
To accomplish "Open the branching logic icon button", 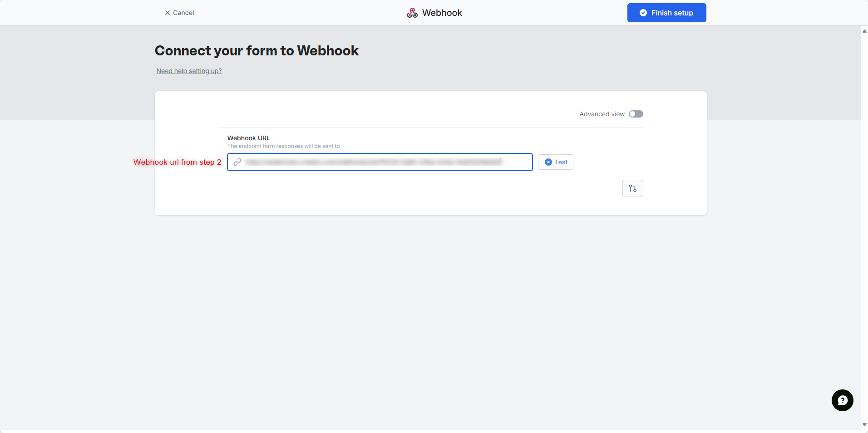I will [x=632, y=188].
